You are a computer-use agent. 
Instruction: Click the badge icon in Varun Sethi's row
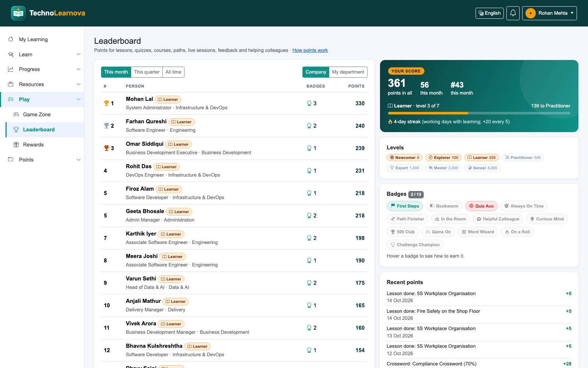point(309,283)
